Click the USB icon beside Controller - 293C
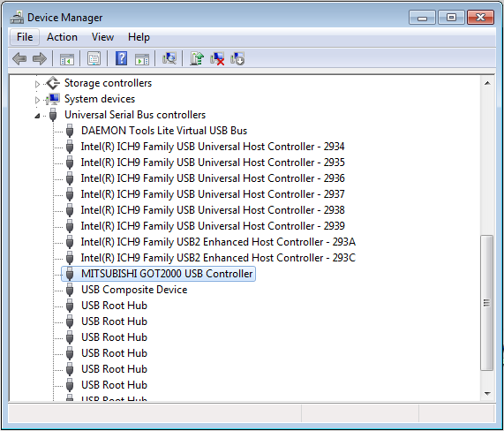 70,258
